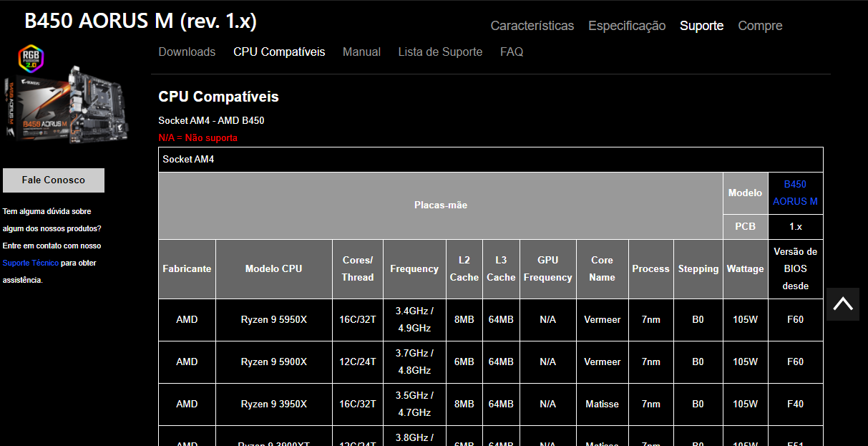Click the Ryzen 9 5950X model cell
The height and width of the screenshot is (446, 868).
(274, 320)
